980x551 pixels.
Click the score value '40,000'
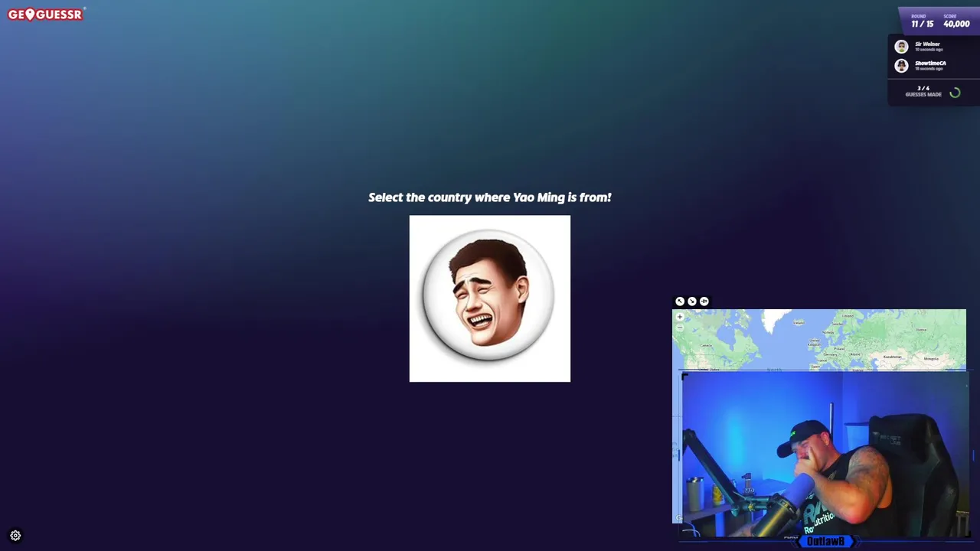pos(956,24)
